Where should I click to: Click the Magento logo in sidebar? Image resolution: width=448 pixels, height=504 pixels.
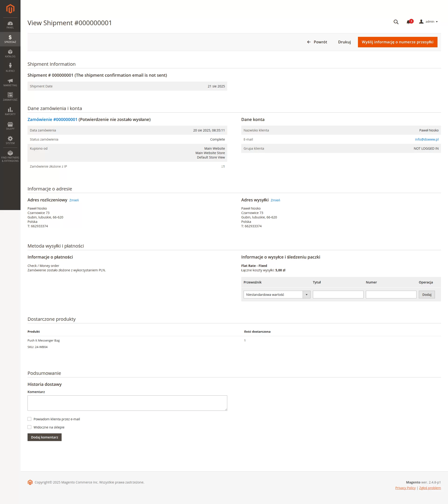[x=10, y=9]
